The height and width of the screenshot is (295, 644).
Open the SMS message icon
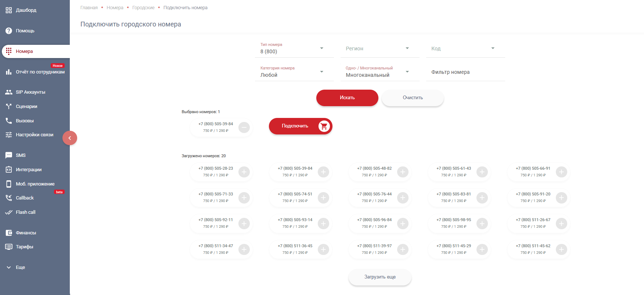click(x=9, y=155)
